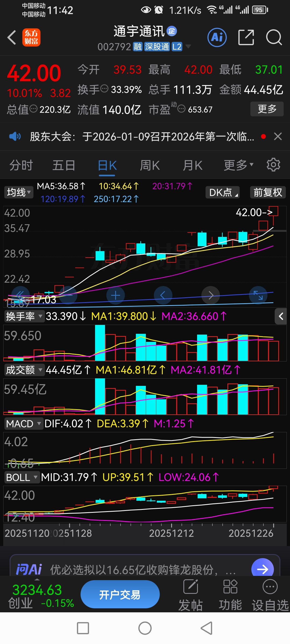The height and width of the screenshot is (644, 290).
Task: Open the 功能 functions menu
Action: coord(230,595)
